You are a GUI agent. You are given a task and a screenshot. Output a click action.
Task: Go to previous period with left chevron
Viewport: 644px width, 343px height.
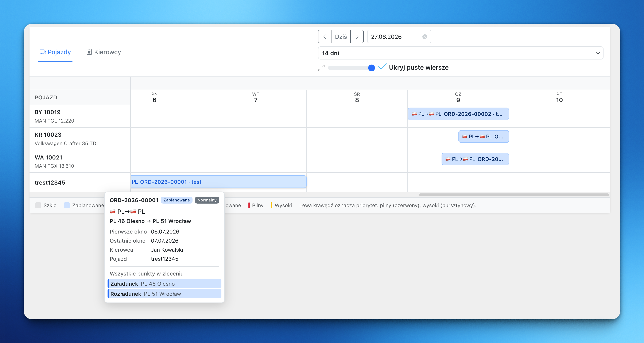tap(325, 37)
